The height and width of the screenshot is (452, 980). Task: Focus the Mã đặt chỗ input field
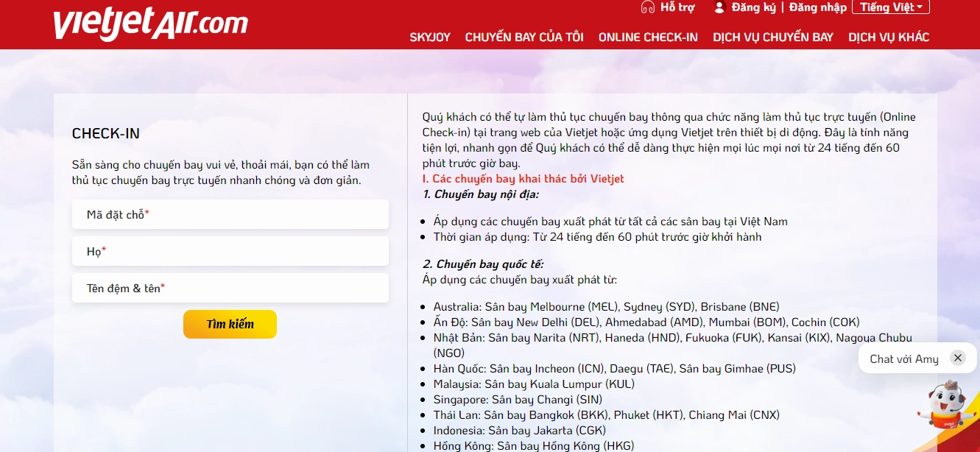click(x=230, y=214)
